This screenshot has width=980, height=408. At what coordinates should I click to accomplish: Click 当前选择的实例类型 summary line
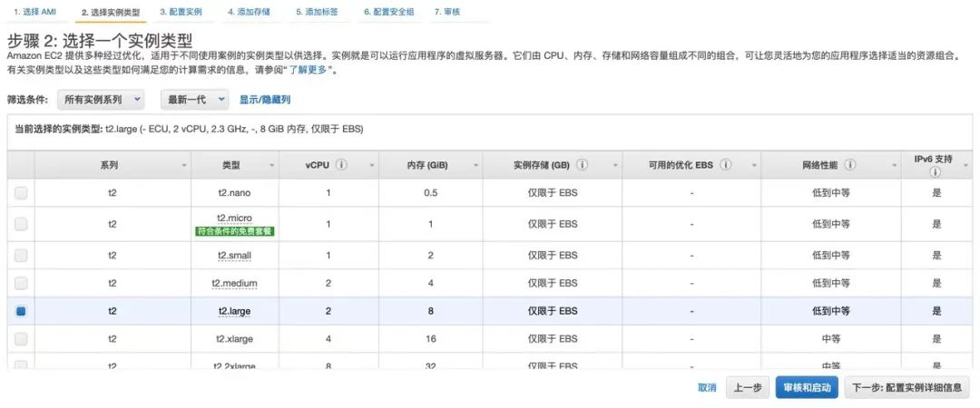coord(189,130)
